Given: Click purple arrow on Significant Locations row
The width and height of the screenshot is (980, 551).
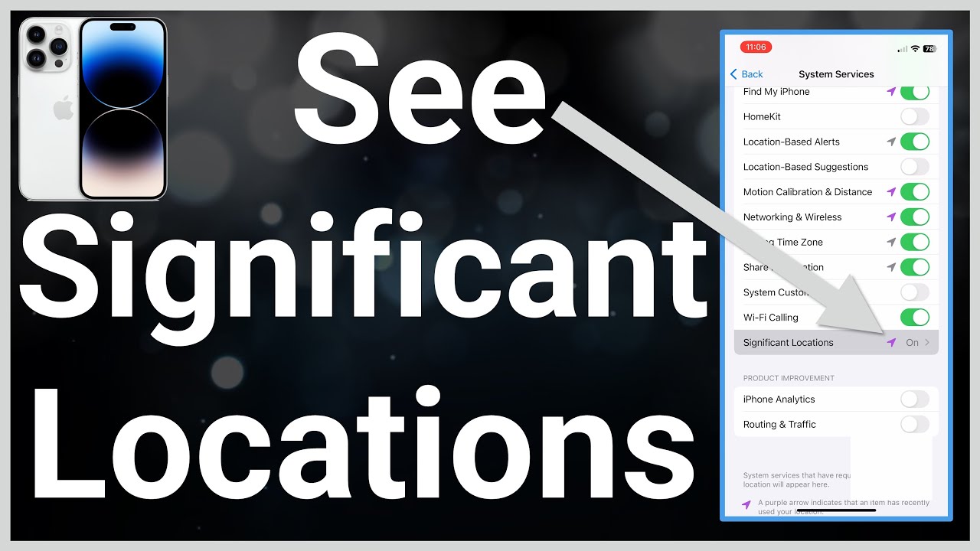Looking at the screenshot, I should [x=891, y=343].
